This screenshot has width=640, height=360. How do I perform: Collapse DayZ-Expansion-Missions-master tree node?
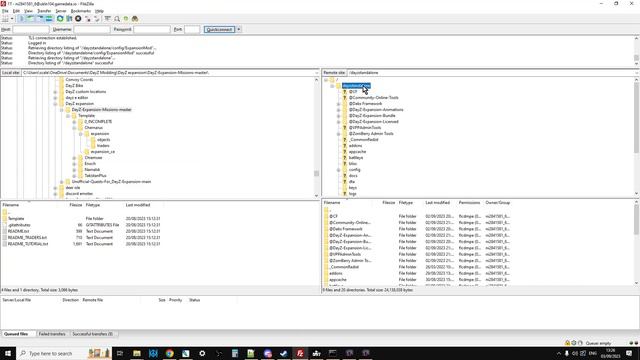[x=62, y=110]
